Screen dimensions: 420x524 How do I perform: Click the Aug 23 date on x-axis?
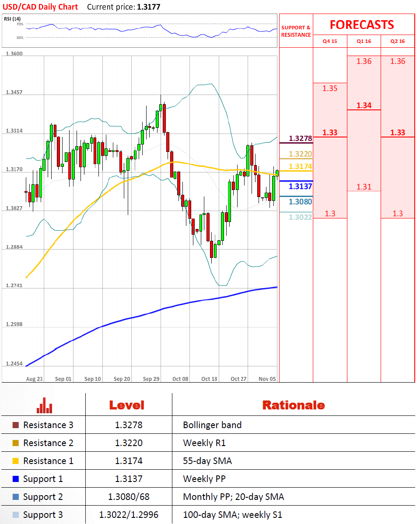click(x=35, y=379)
